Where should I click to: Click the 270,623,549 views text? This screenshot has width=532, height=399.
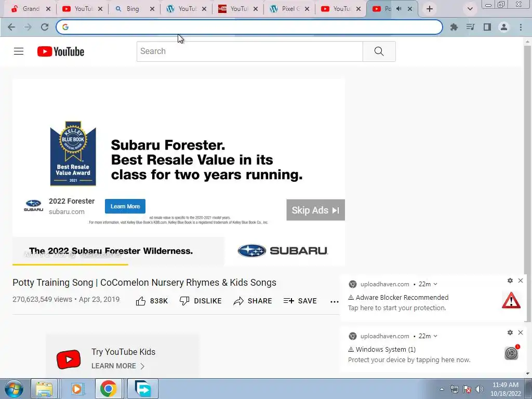[x=43, y=299]
